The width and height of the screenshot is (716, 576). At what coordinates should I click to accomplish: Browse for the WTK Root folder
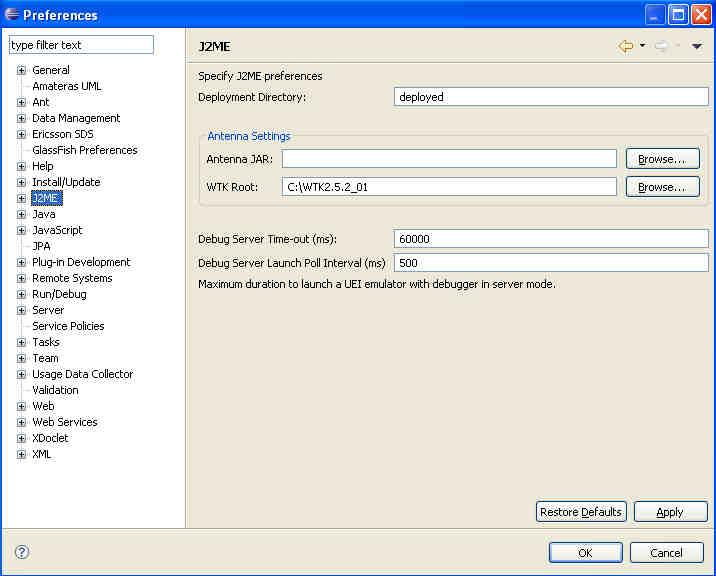(663, 187)
